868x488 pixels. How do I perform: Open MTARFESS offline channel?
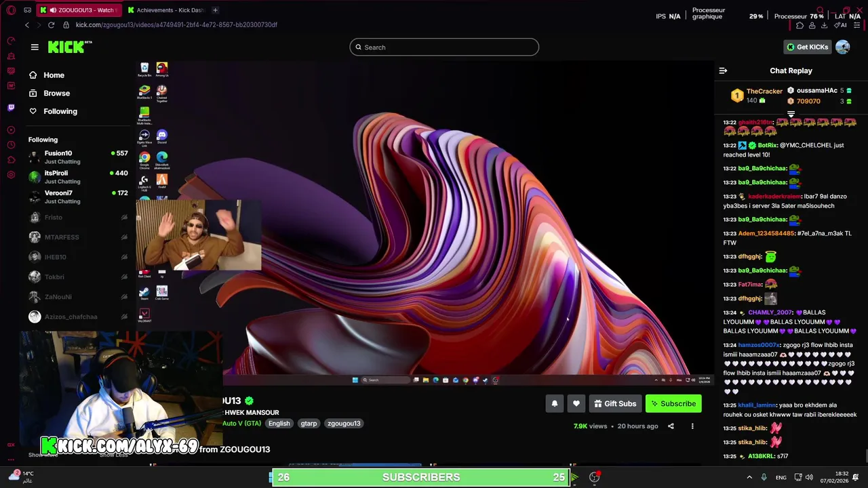[78, 237]
